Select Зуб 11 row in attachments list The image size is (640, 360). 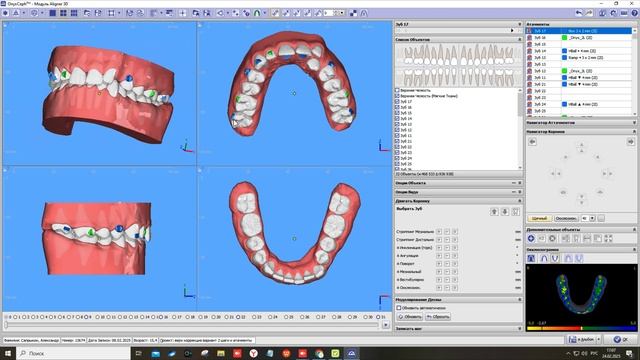click(x=579, y=78)
